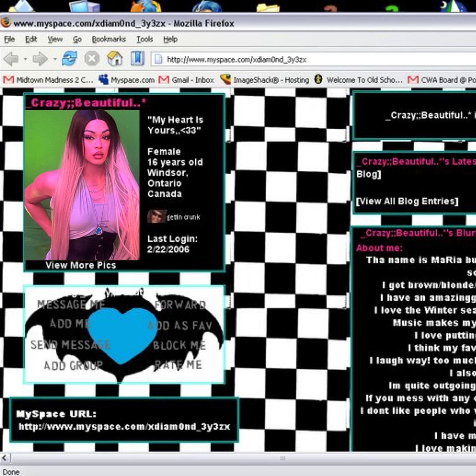The image size is (476, 476).
Task: Open the Gmail - Inbox bookmark
Action: (x=187, y=80)
